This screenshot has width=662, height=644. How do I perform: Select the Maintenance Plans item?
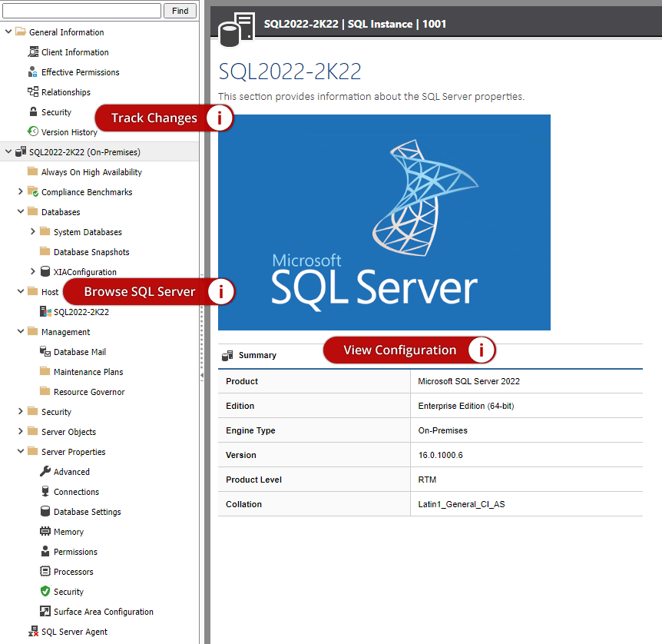pyautogui.click(x=88, y=372)
